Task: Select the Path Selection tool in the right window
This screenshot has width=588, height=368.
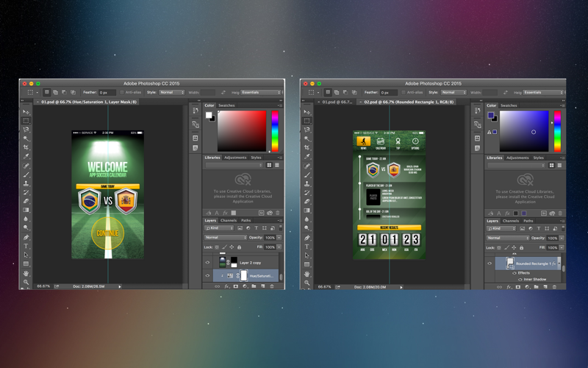Action: 307,255
